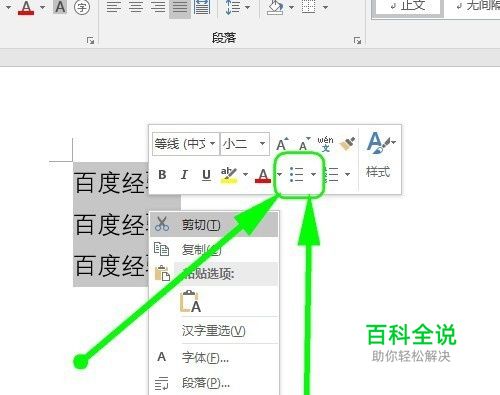The image size is (500, 395).
Task: Activate the format painter brush
Action: tap(347, 144)
